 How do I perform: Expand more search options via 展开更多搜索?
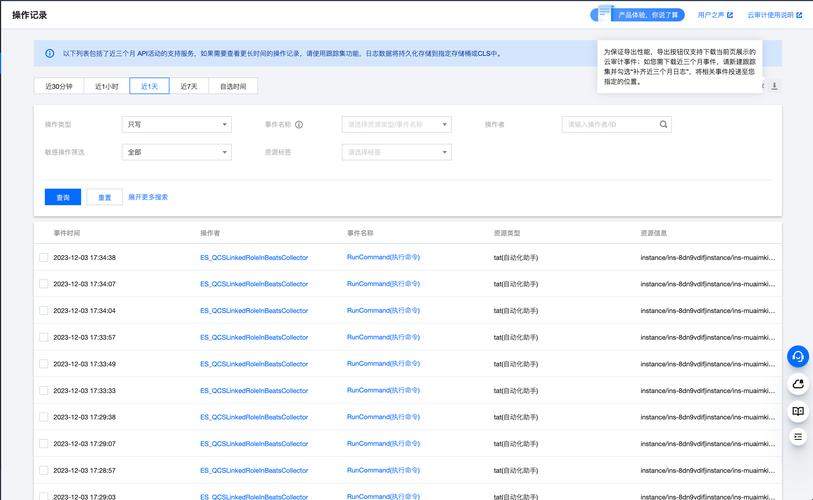[148, 197]
